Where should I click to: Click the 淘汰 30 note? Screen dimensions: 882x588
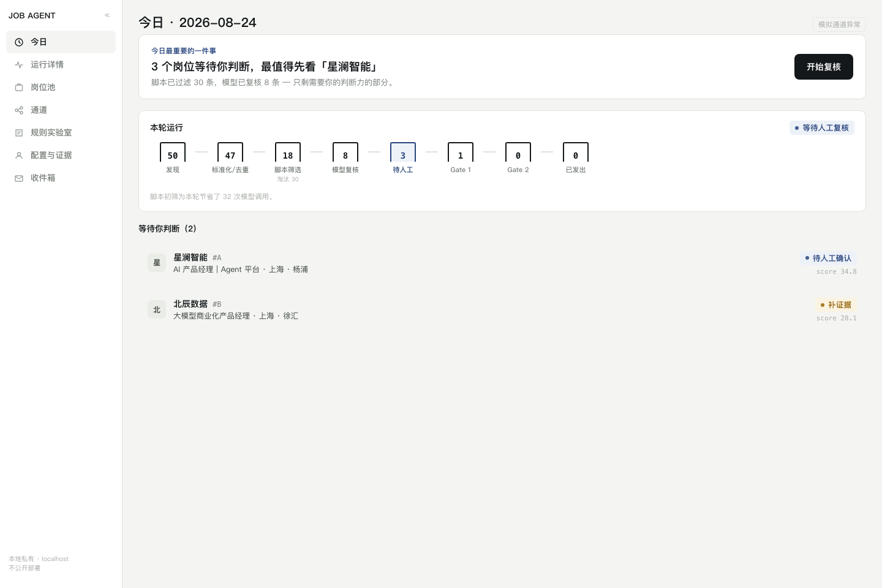click(x=288, y=179)
